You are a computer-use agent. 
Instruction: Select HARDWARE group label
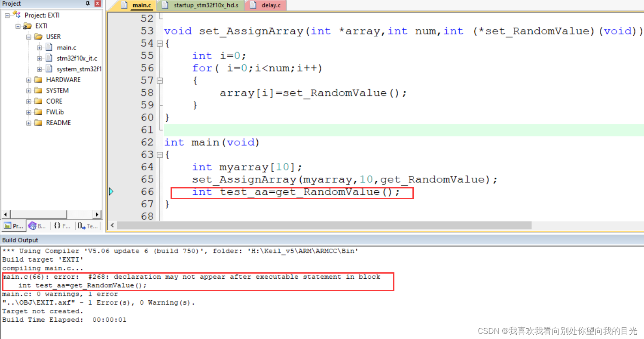pos(63,80)
